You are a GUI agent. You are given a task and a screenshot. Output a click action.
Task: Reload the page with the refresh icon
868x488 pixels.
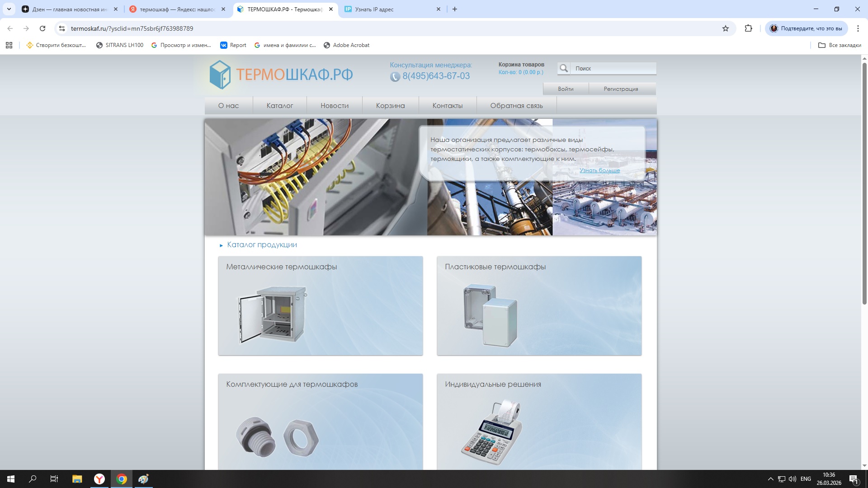pos(42,28)
